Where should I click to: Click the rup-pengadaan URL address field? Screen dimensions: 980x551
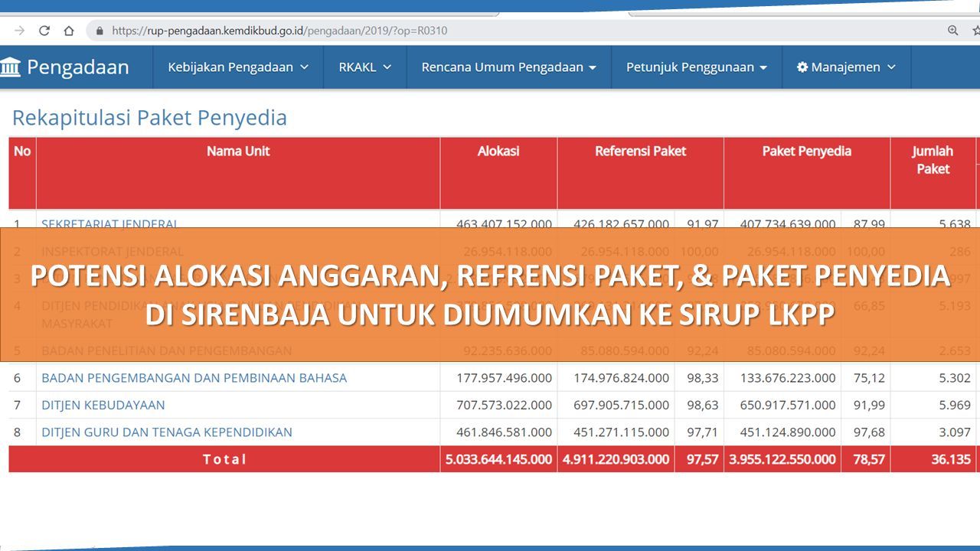click(279, 31)
